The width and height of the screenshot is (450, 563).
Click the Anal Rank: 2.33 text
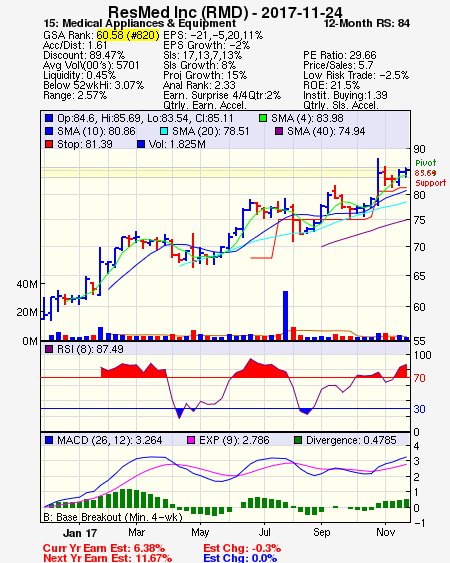199,85
